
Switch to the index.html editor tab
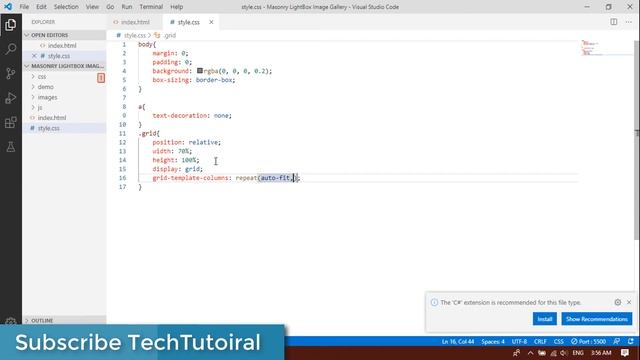(135, 22)
